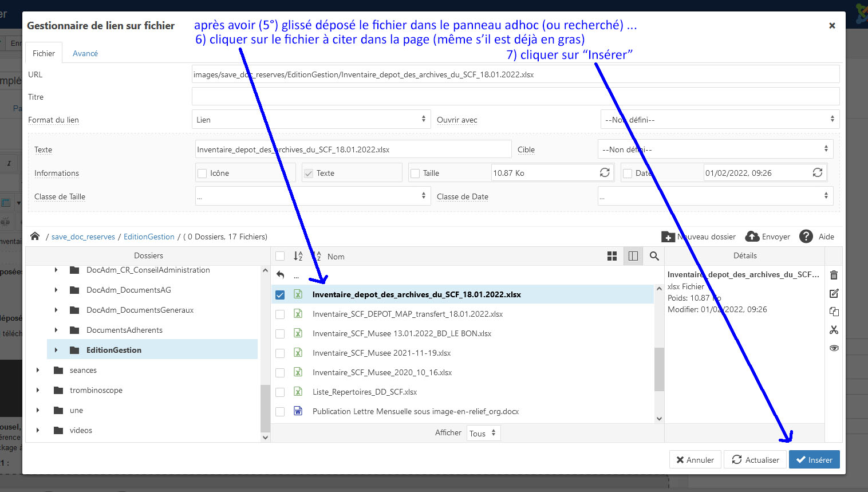Open the Format du lien dropdown
This screenshot has height=492, width=868.
[311, 119]
